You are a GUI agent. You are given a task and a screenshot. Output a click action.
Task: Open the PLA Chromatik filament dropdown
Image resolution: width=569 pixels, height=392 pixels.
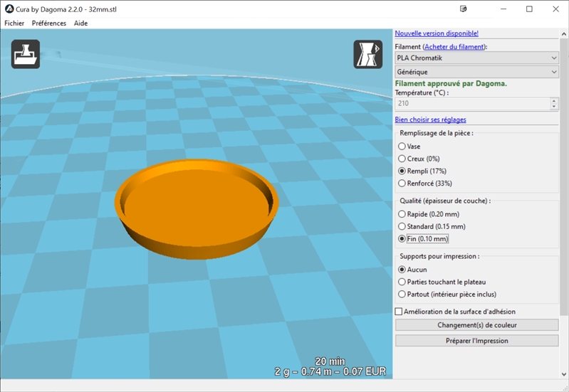(476, 58)
